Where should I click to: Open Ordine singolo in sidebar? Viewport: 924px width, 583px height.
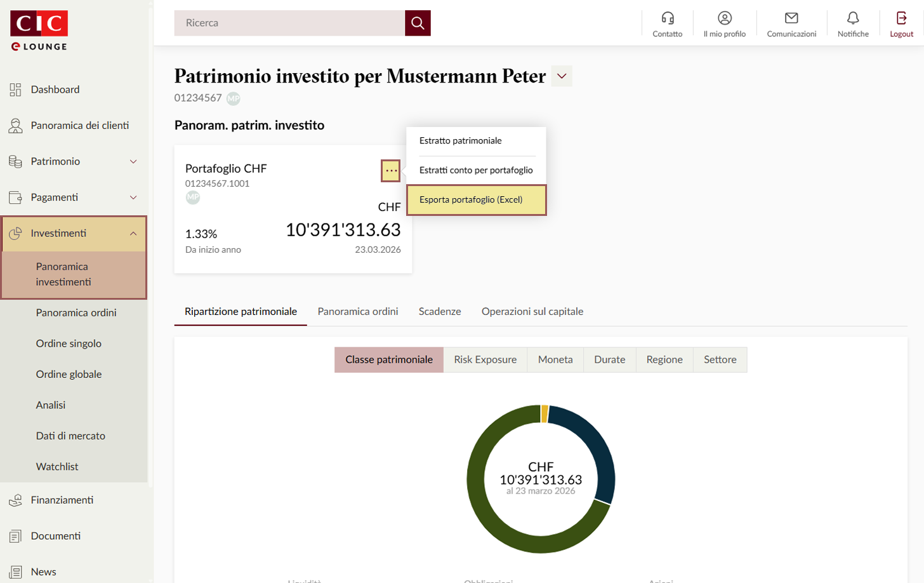[x=69, y=344]
